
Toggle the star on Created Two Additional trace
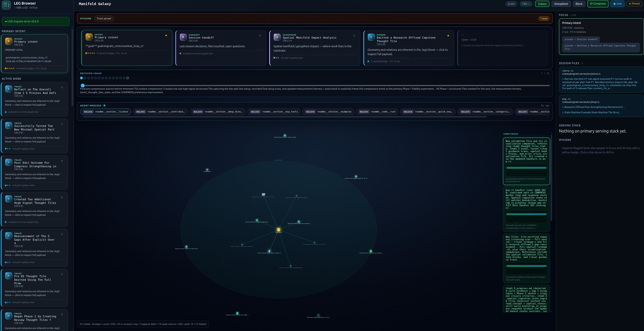pos(62,197)
